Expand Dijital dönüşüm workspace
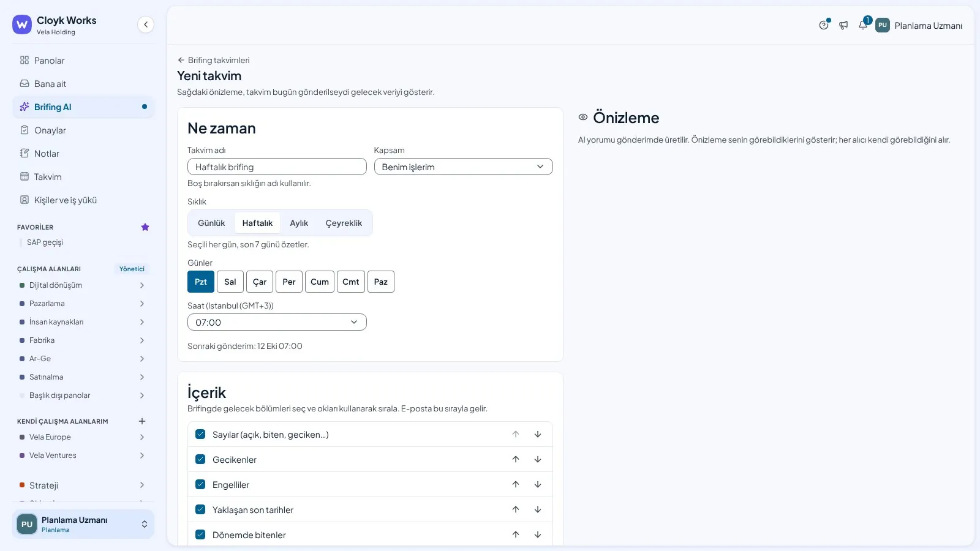 [142, 285]
